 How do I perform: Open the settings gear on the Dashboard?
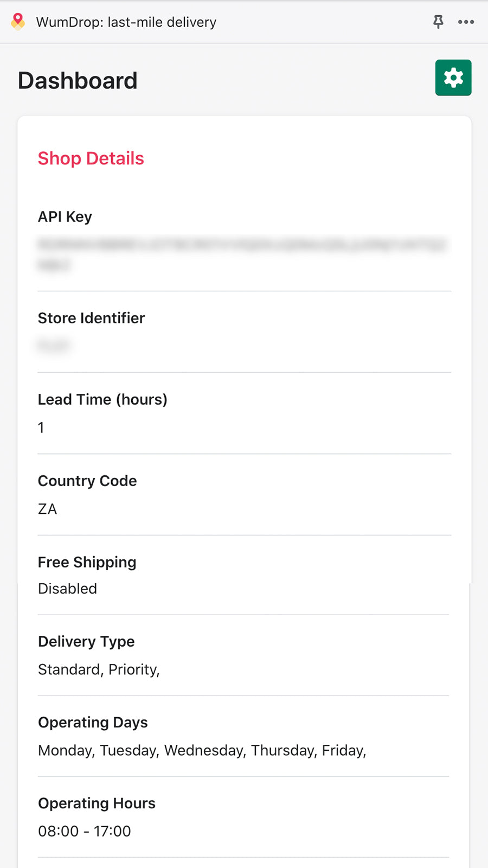[453, 78]
